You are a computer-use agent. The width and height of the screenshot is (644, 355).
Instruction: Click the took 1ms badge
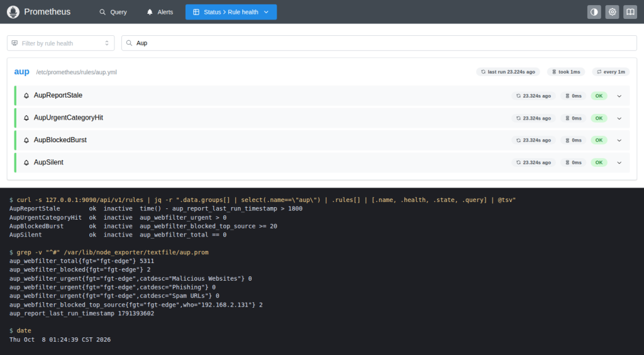(x=566, y=72)
